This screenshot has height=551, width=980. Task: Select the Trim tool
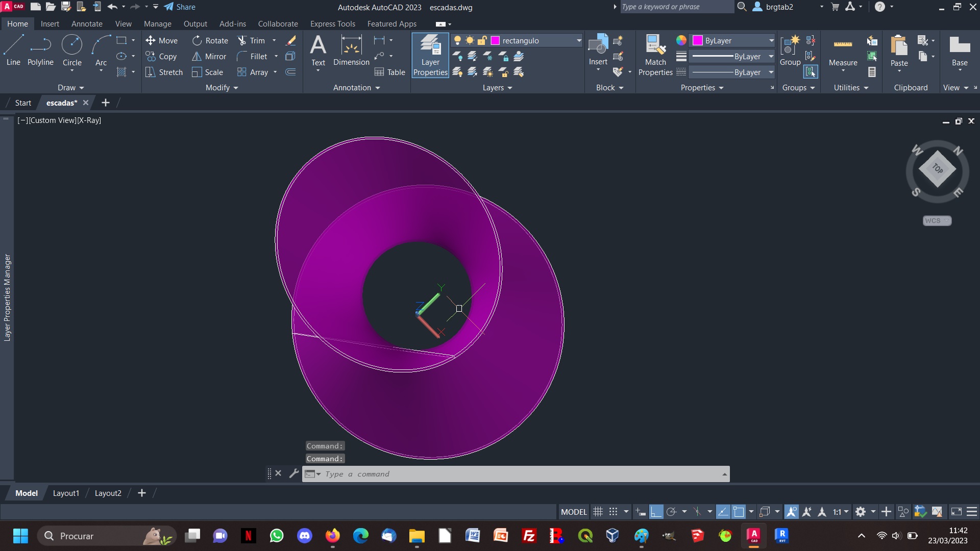[x=251, y=41]
